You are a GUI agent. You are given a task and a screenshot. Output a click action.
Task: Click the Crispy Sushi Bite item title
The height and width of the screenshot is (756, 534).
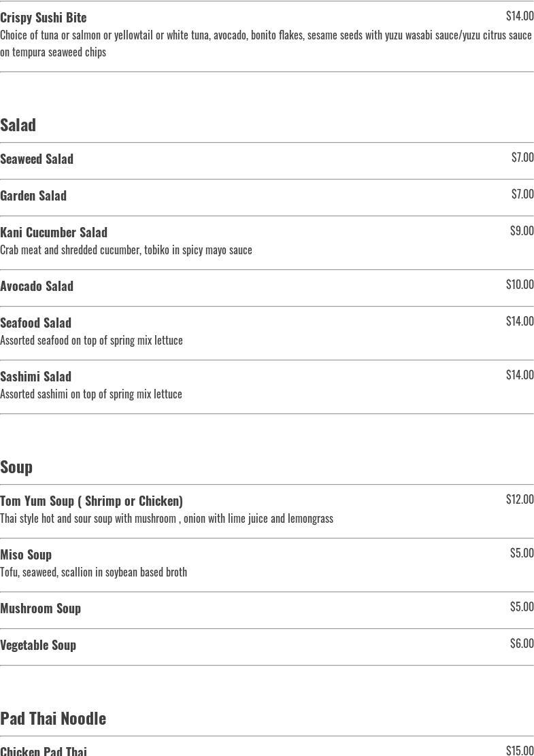click(x=44, y=17)
